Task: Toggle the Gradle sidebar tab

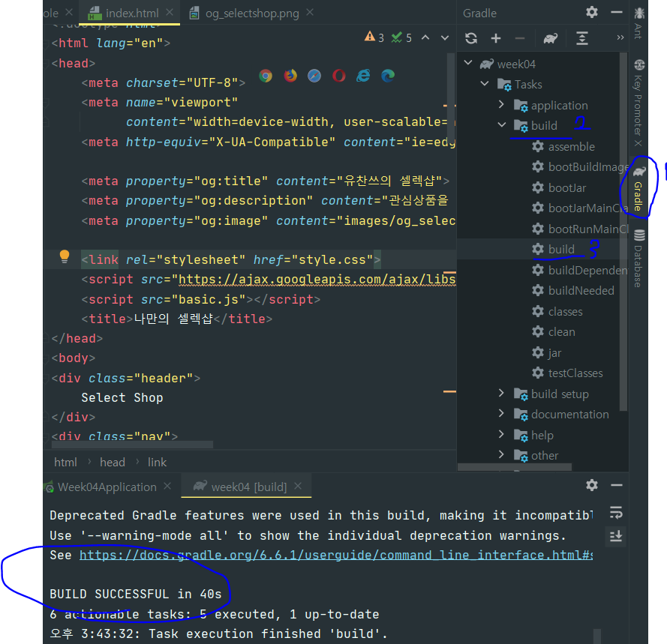Action: point(639,188)
